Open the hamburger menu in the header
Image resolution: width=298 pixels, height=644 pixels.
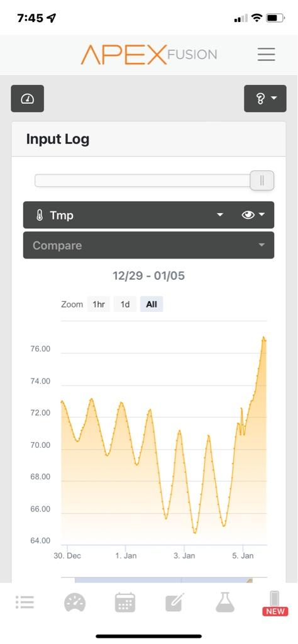tap(266, 54)
